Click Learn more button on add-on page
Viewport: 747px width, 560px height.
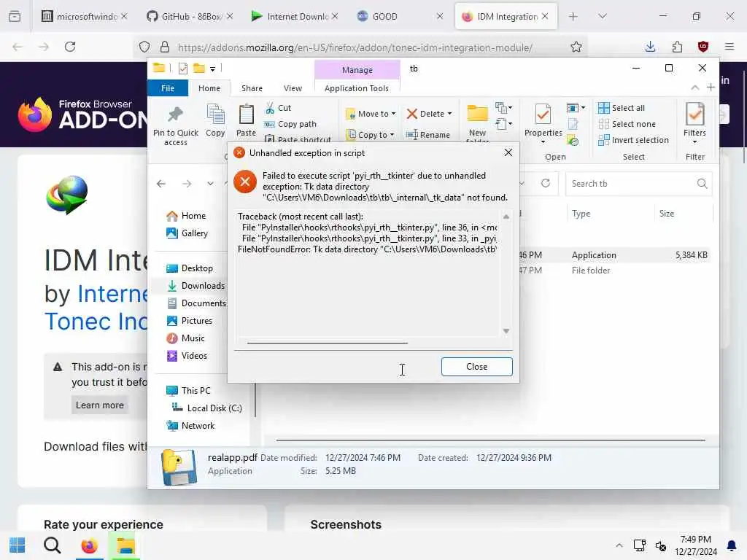[x=99, y=405]
